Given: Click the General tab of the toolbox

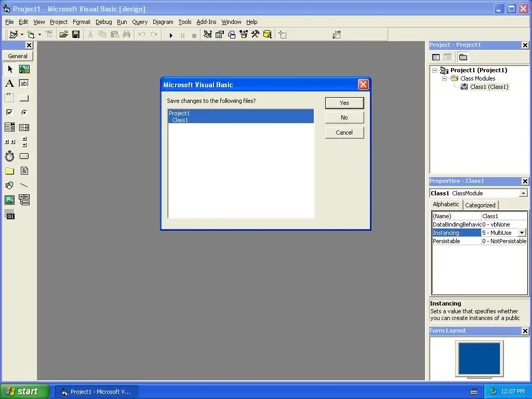Looking at the screenshot, I should (x=18, y=56).
